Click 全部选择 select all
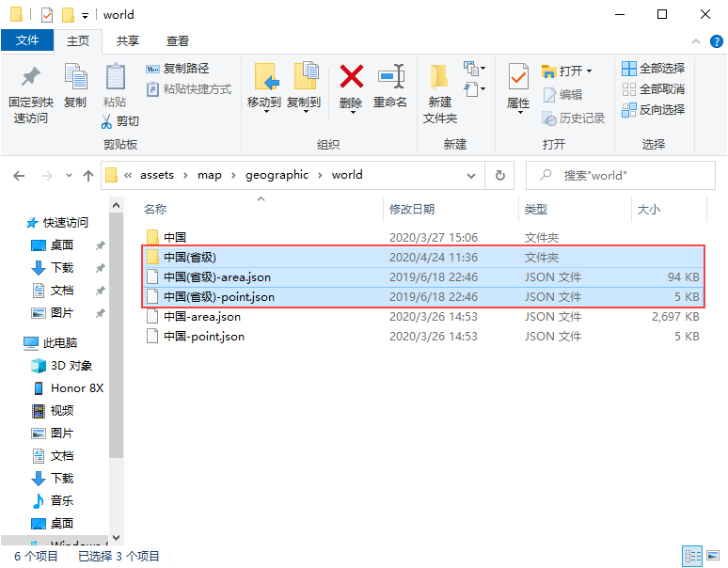The height and width of the screenshot is (568, 728). 654,69
